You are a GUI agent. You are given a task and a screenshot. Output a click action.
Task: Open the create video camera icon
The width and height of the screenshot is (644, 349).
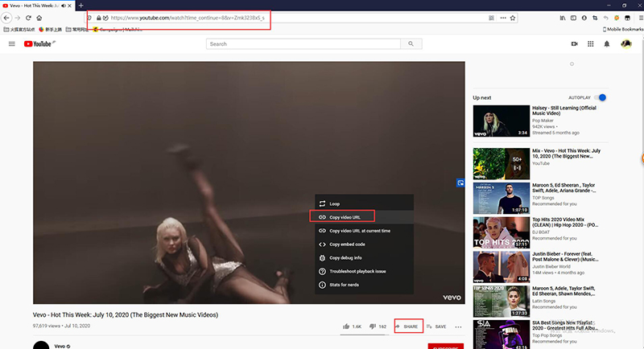tap(574, 44)
